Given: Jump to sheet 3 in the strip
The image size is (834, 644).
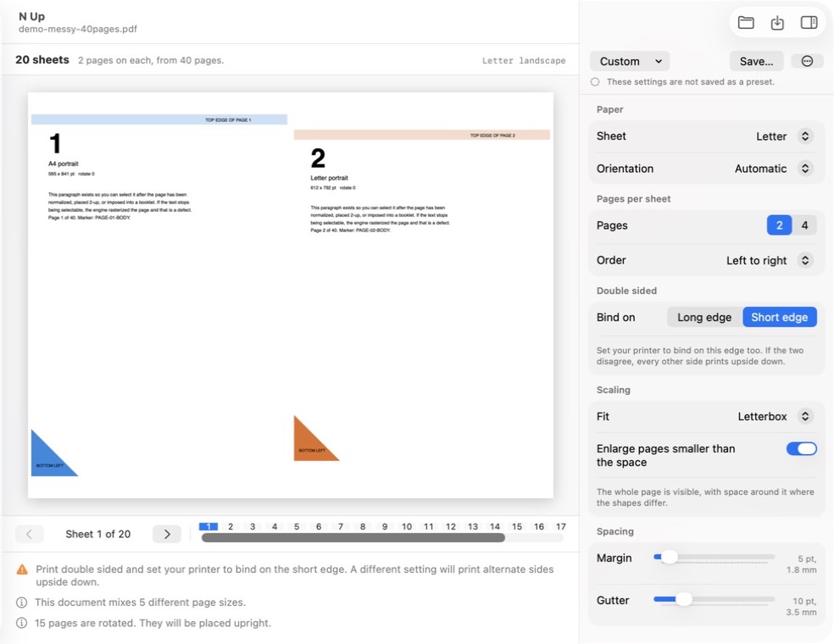Looking at the screenshot, I should coord(253,526).
